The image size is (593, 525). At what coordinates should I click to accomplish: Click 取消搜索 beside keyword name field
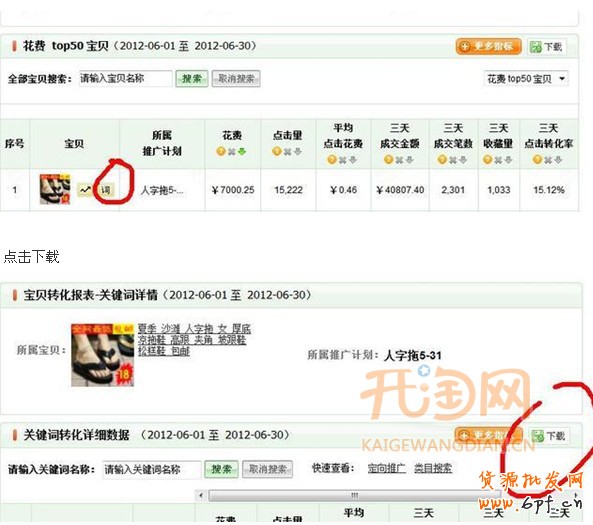click(x=267, y=469)
